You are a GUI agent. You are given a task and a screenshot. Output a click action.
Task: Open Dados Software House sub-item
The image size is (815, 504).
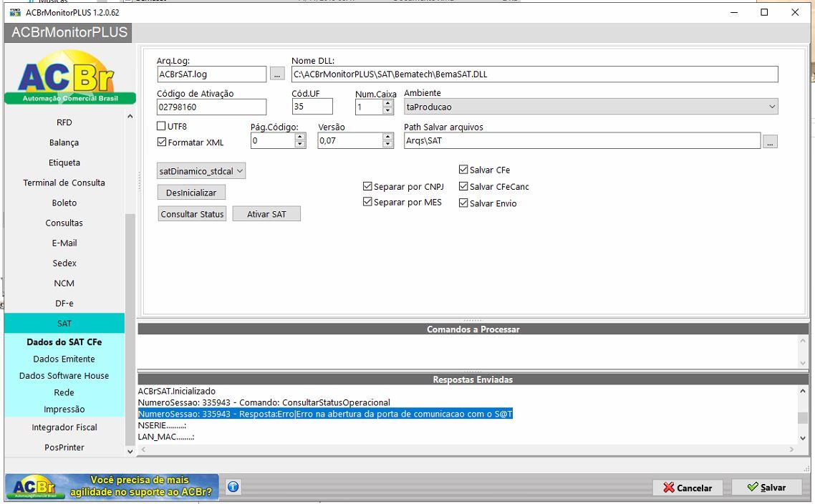click(x=64, y=376)
